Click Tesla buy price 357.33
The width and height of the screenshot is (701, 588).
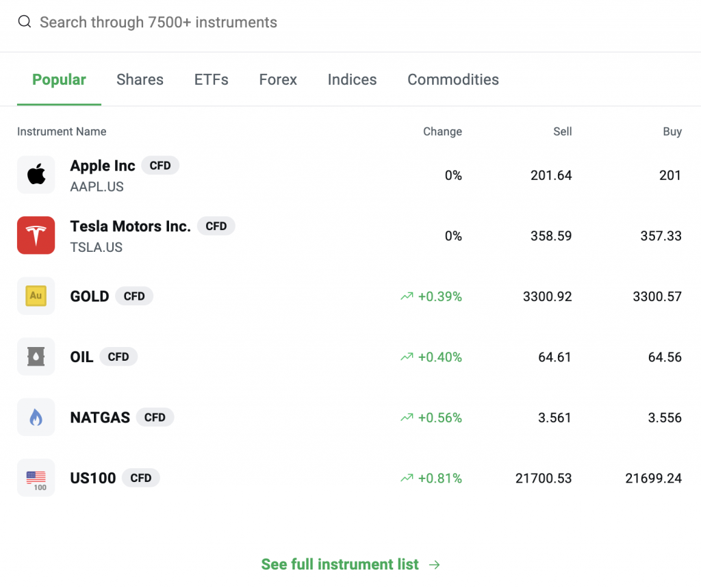point(661,235)
